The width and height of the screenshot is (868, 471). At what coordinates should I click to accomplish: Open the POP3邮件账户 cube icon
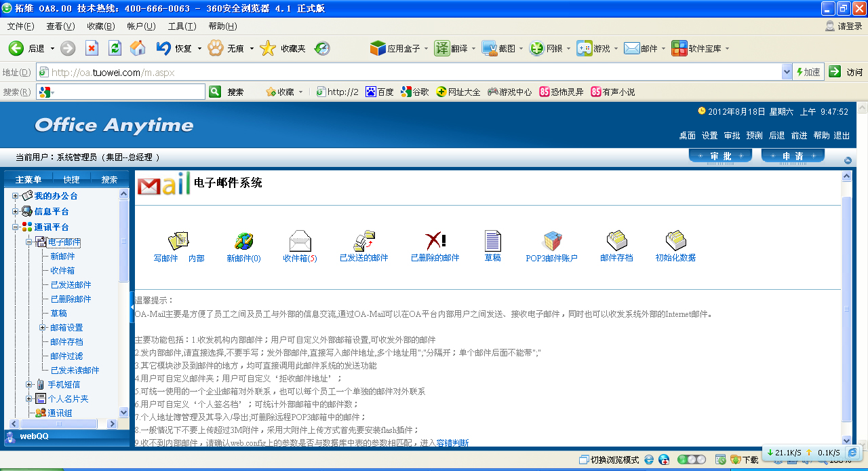551,242
